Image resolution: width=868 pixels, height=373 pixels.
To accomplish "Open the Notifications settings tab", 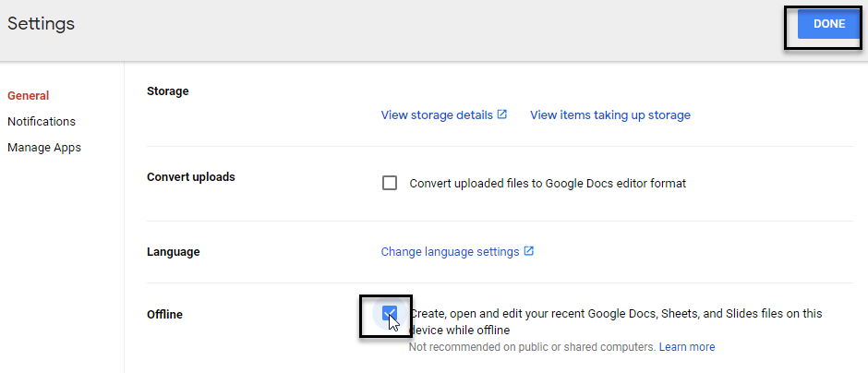I will pos(42,122).
